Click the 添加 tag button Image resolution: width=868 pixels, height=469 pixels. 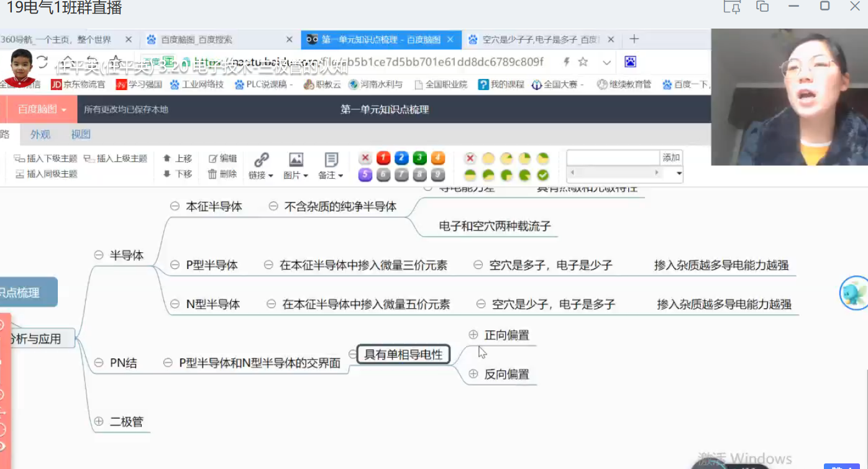pos(671,158)
